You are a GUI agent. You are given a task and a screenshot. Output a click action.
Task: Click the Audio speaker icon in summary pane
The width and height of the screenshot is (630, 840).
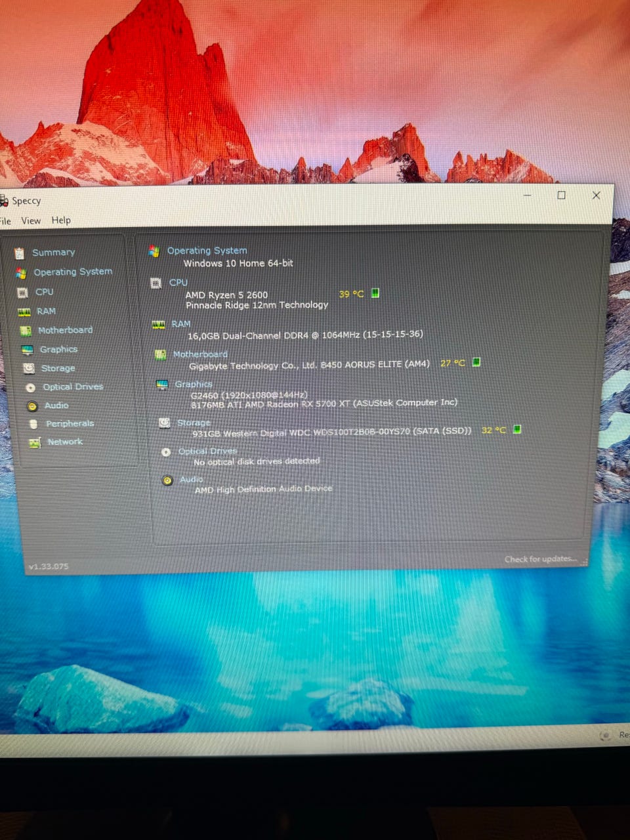tap(167, 480)
